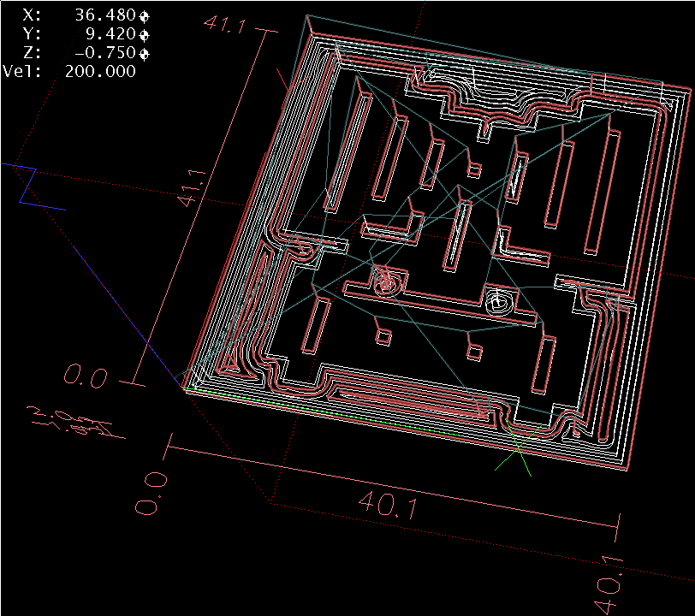Click the homed symbol beside Y value
Screen dimensions: 695x616
145,35
